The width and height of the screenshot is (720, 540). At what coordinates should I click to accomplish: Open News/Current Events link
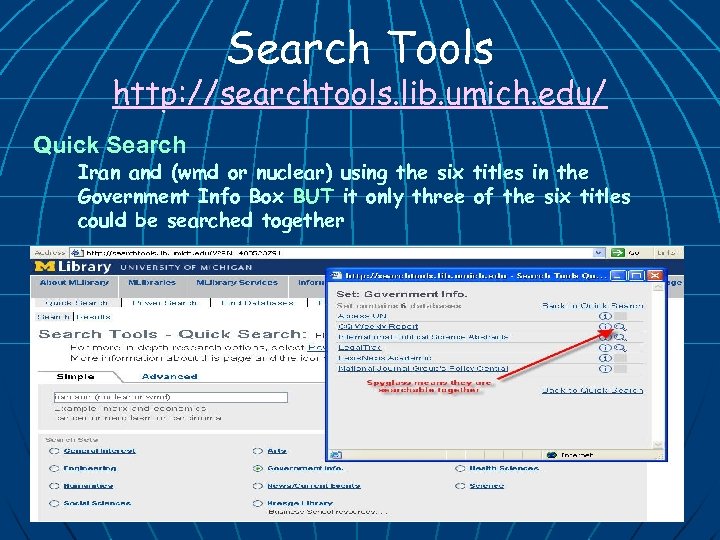point(314,486)
